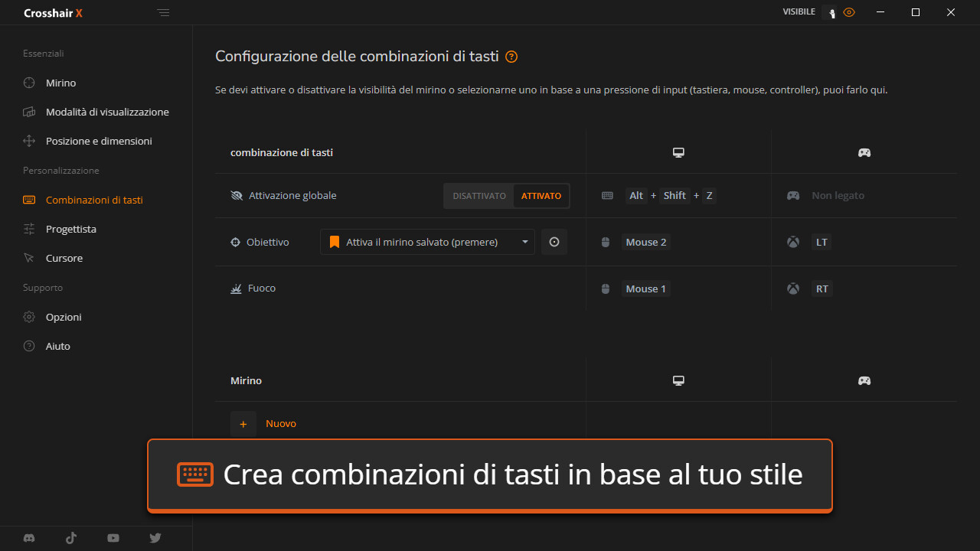Open the Obiettivo action dropdown
Viewport: 980px width, 551px height.
pyautogui.click(x=427, y=242)
